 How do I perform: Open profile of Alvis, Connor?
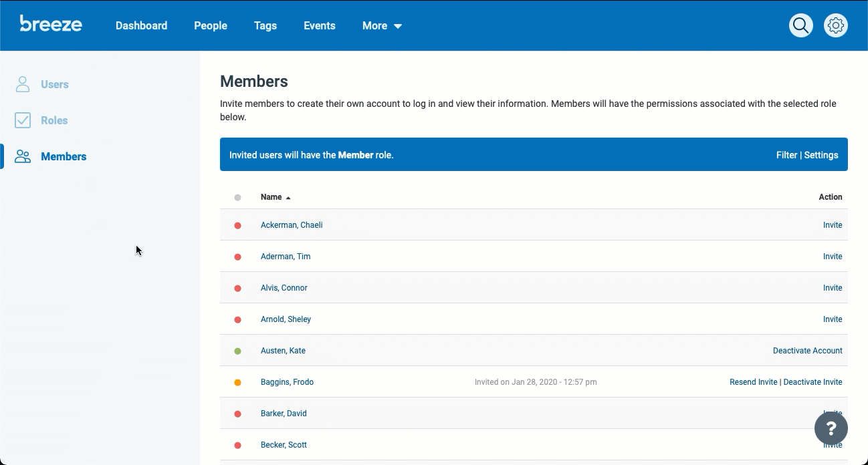click(x=284, y=288)
